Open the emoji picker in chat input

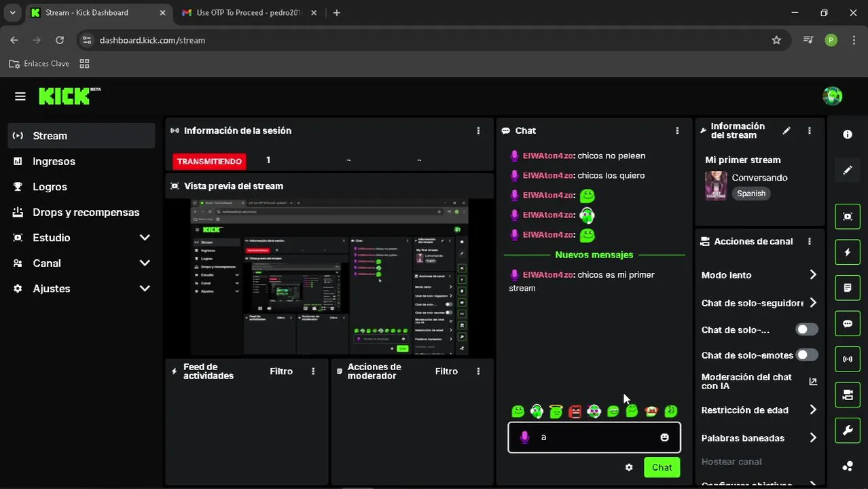pyautogui.click(x=664, y=437)
